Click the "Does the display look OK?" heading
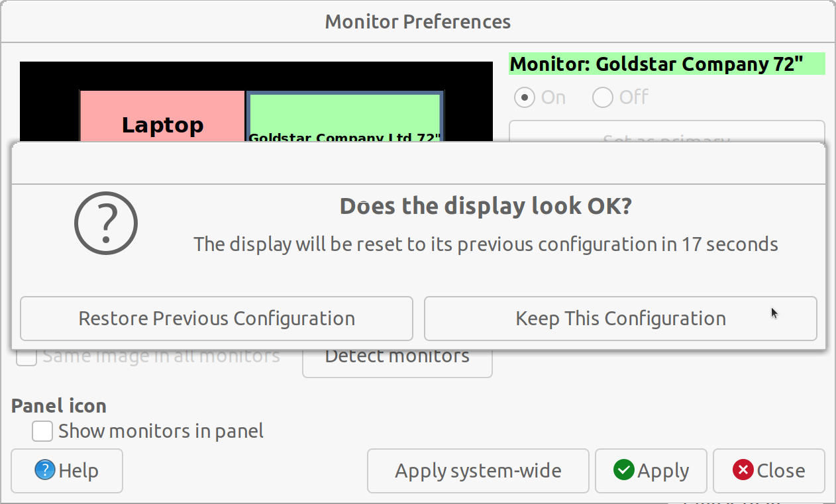Image resolution: width=836 pixels, height=504 pixels. click(486, 207)
